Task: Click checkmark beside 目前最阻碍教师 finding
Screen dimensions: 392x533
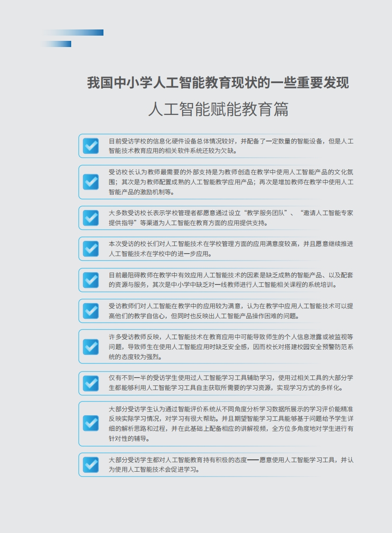Action: (91, 280)
